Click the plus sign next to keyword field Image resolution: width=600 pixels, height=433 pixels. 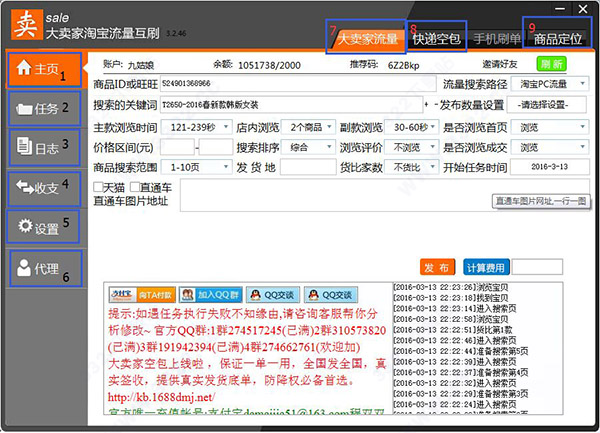[x=426, y=104]
